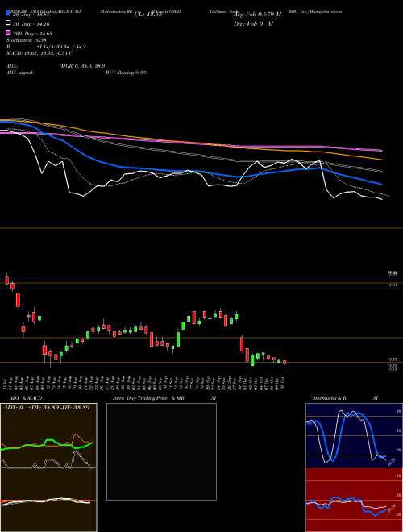Click the 'SI 14/3: 39.34 / 34.2' reading

pyautogui.click(x=61, y=47)
